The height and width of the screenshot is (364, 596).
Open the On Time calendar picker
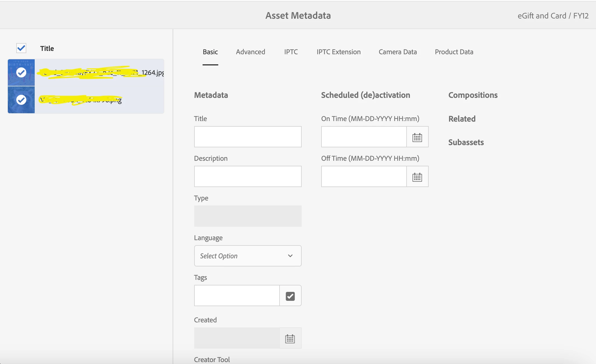click(417, 137)
